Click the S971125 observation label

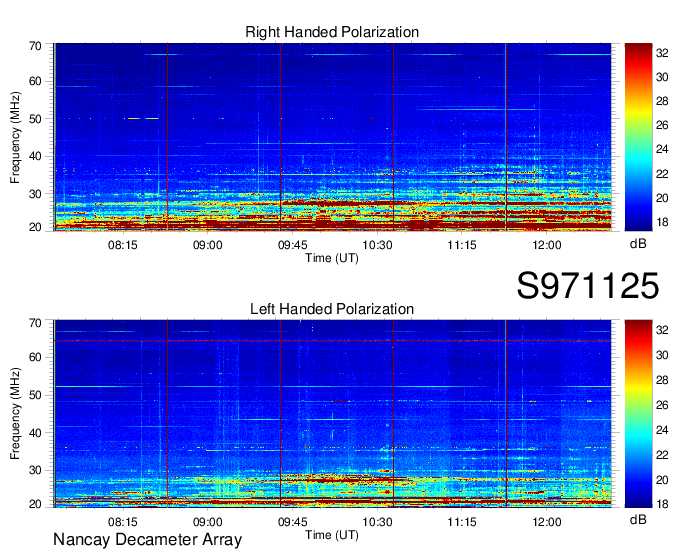pyautogui.click(x=588, y=286)
